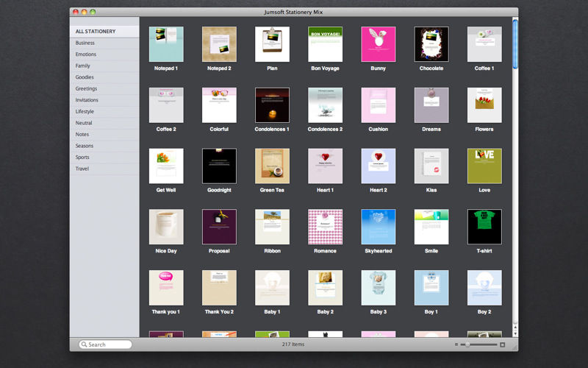The image size is (588, 368).
Task: Click the vertical scrollbar thumb
Action: click(515, 44)
